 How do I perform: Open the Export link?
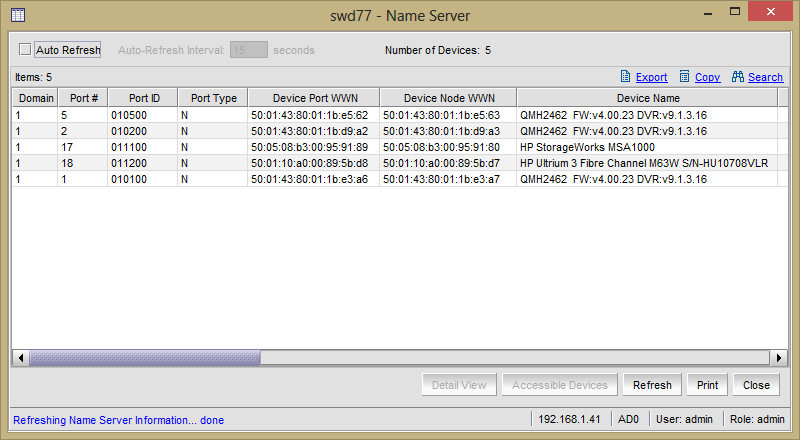click(x=652, y=77)
